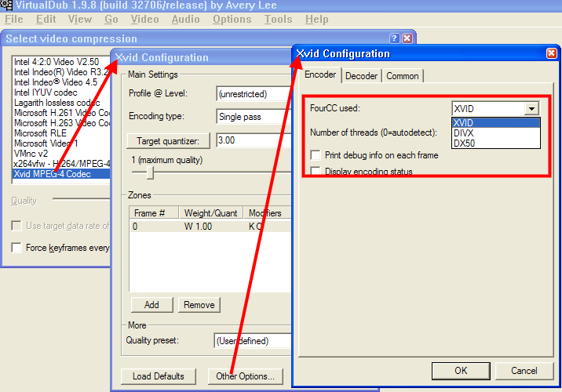This screenshot has width=562, height=392.
Task: Open the File menu
Action: pos(14,19)
